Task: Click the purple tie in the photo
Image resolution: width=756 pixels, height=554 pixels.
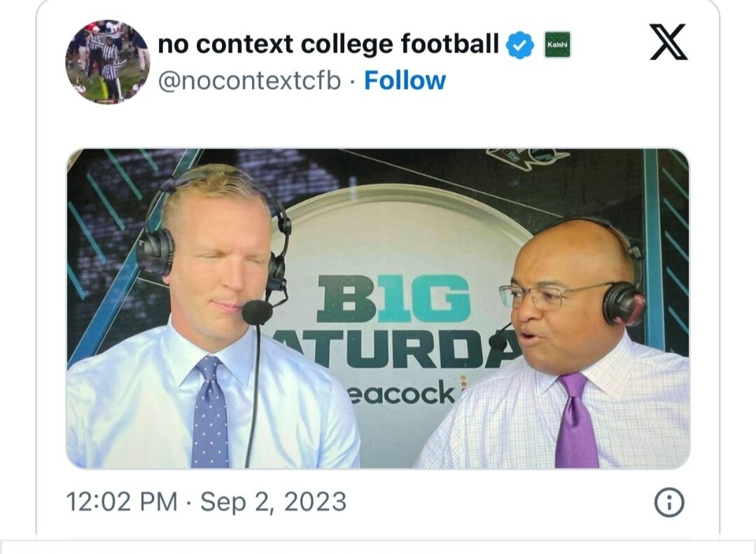Action: click(575, 422)
